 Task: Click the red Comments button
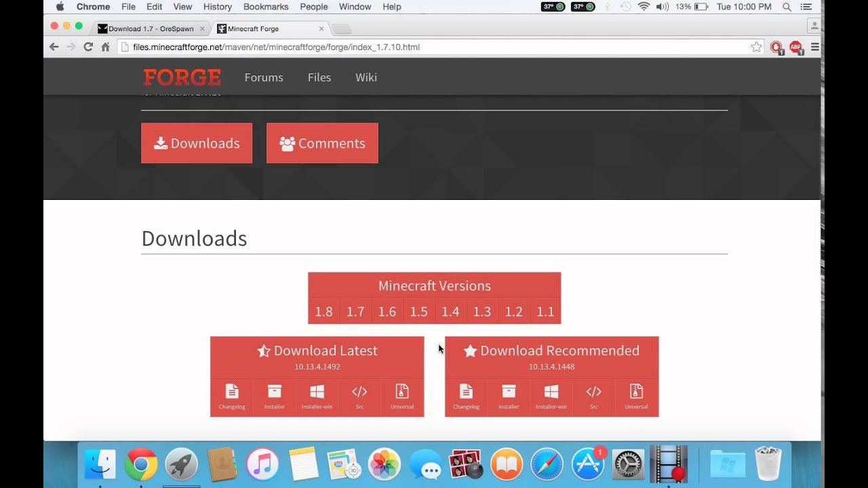(322, 143)
